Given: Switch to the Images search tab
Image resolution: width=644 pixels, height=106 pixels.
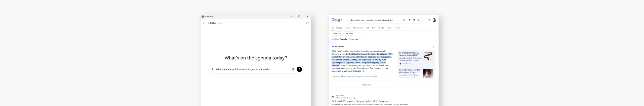Looking at the screenshot, I should [339, 28].
